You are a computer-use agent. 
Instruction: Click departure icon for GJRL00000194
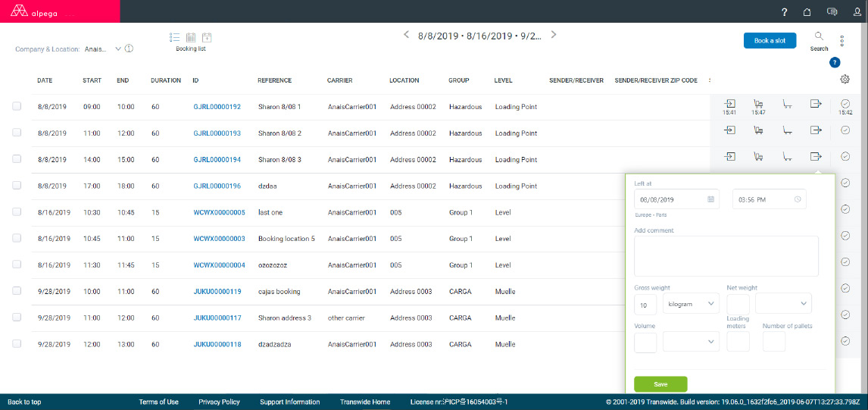point(816,157)
